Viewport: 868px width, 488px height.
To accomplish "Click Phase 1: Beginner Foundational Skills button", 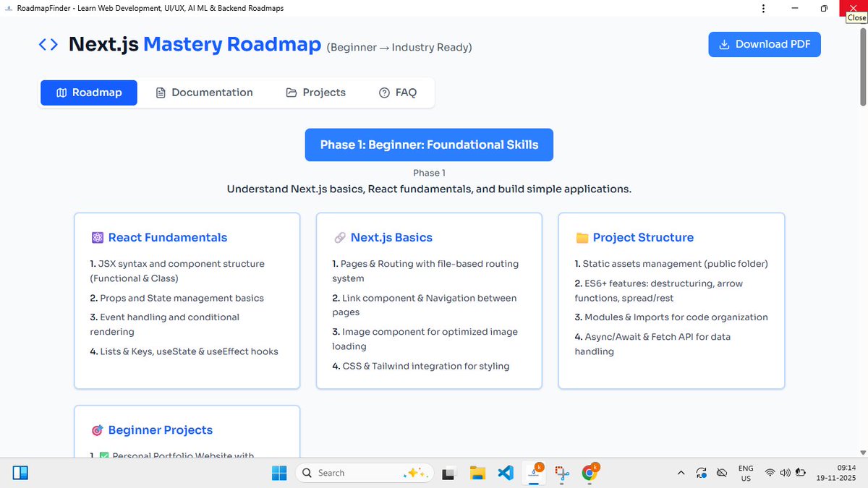I will click(x=429, y=145).
